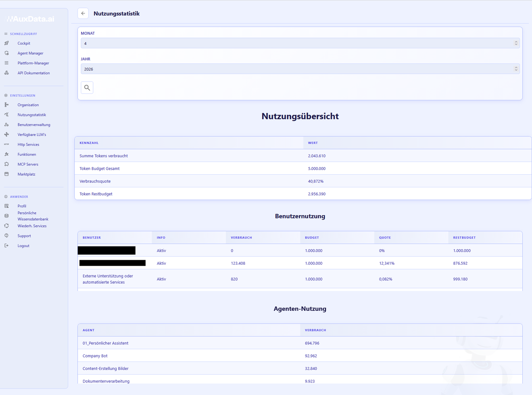The width and height of the screenshot is (532, 395).
Task: Click the RESTBUDGET column header
Action: (464, 238)
